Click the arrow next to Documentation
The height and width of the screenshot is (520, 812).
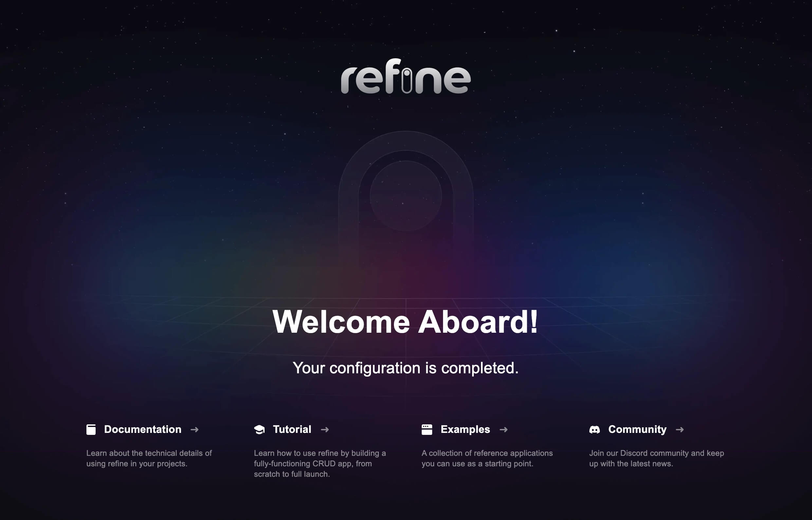point(194,430)
